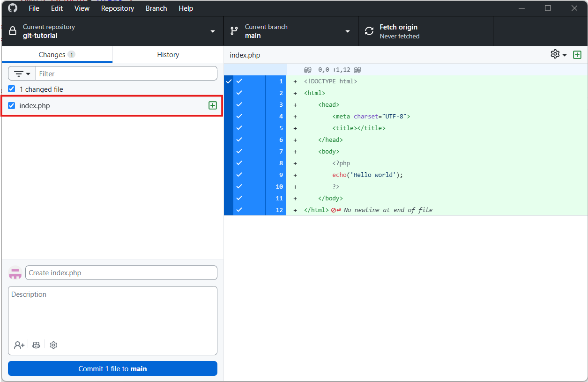This screenshot has height=382, width=588.
Task: Deselect diff line 1 checkmark
Action: (x=239, y=81)
